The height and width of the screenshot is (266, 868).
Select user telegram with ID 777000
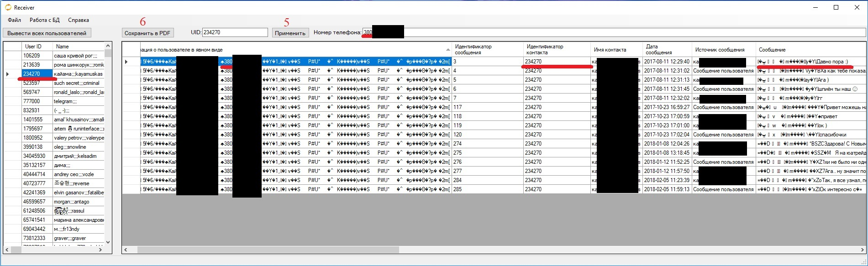(x=63, y=101)
